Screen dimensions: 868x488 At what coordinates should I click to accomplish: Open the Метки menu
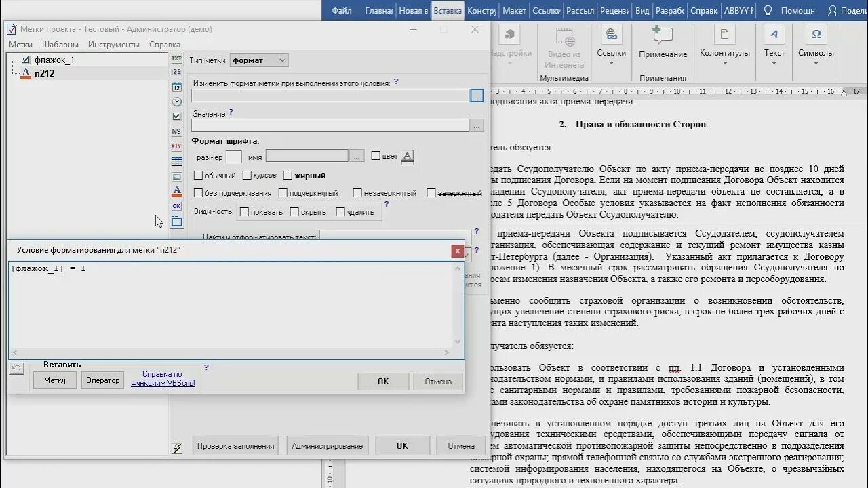pyautogui.click(x=20, y=45)
